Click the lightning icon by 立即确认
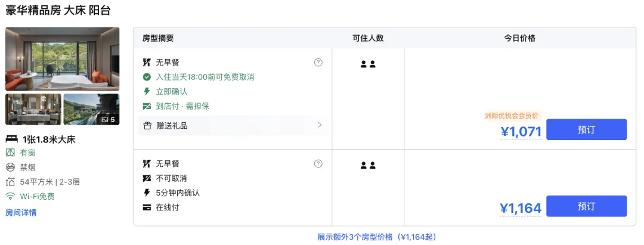 click(147, 91)
